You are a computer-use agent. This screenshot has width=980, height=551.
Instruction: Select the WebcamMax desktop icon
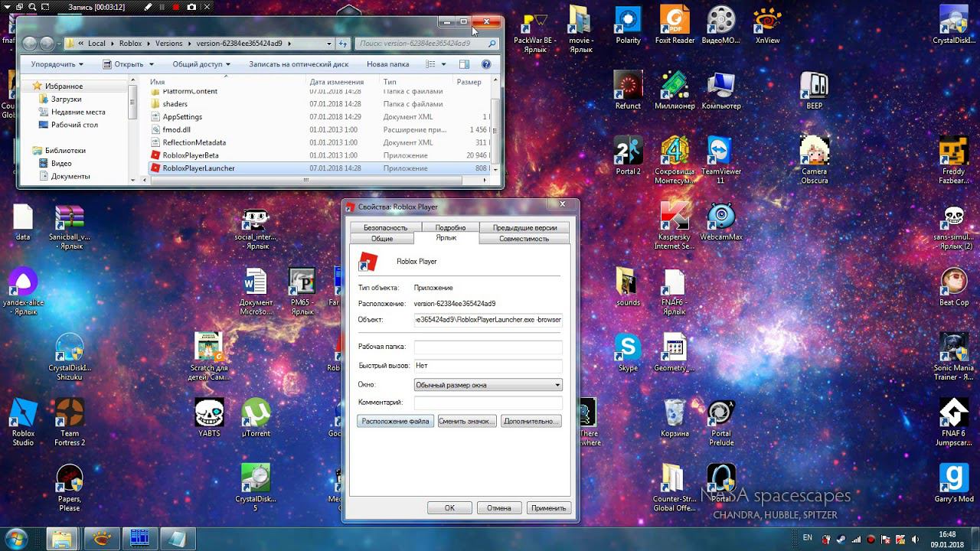click(x=721, y=222)
